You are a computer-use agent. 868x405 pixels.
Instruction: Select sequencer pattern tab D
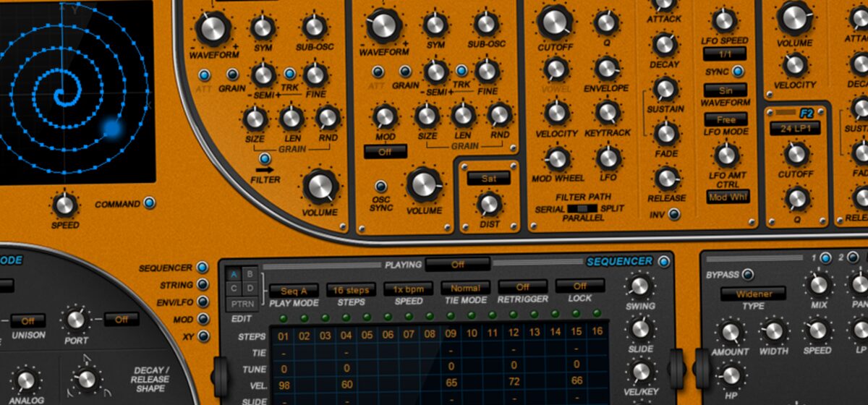[250, 288]
